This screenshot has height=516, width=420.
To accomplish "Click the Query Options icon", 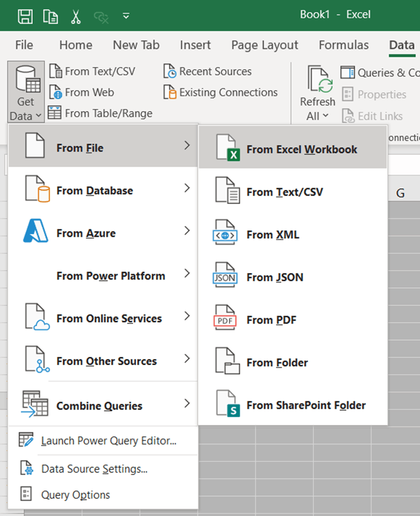I will click(x=26, y=494).
